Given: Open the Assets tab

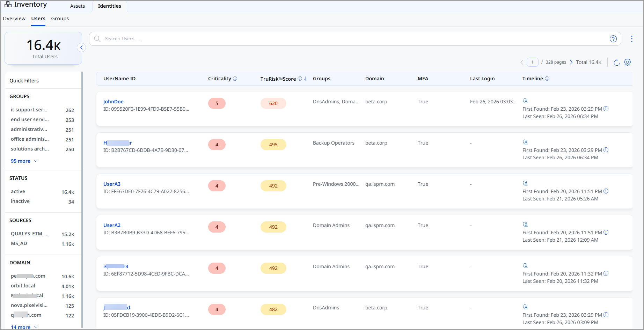Looking at the screenshot, I should click(78, 6).
